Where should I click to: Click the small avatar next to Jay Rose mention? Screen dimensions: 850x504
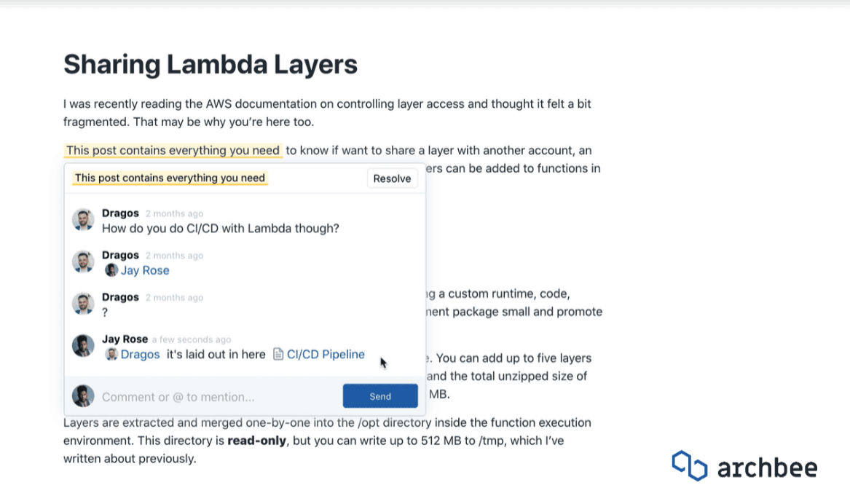(111, 270)
